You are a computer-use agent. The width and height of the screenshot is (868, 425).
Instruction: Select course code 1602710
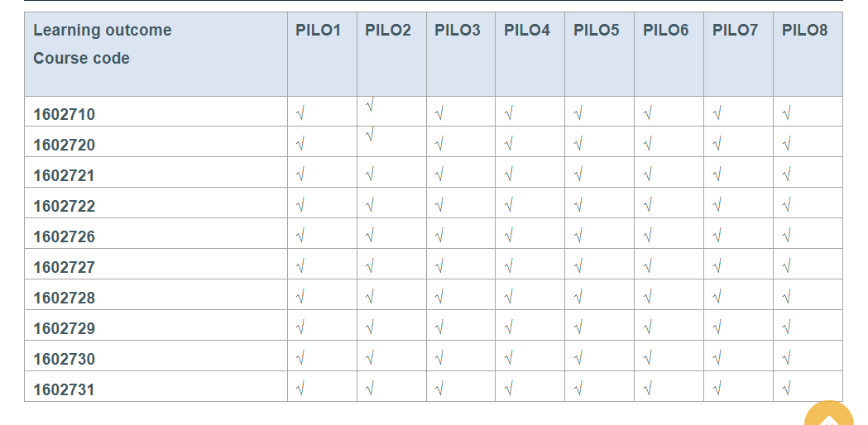pos(64,115)
